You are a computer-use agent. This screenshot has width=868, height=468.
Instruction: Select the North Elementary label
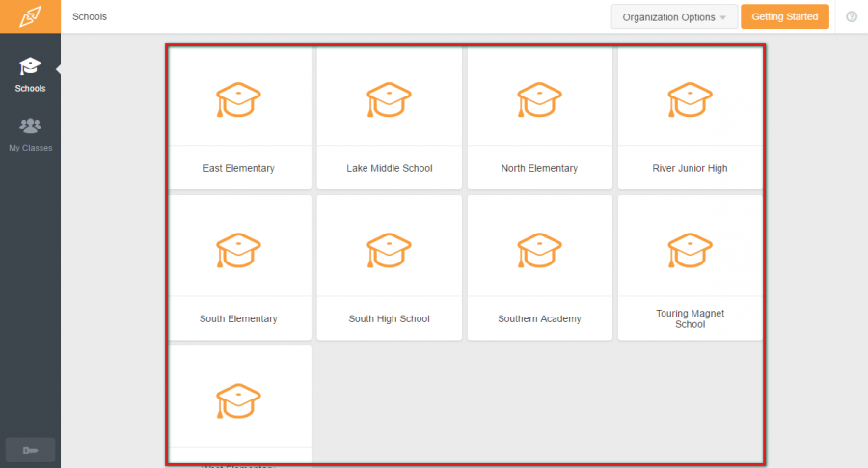540,168
